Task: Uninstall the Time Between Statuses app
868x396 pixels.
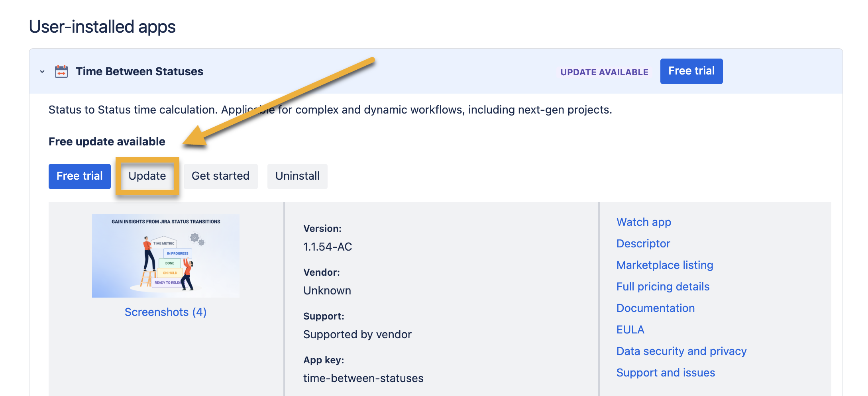Action: (x=297, y=176)
